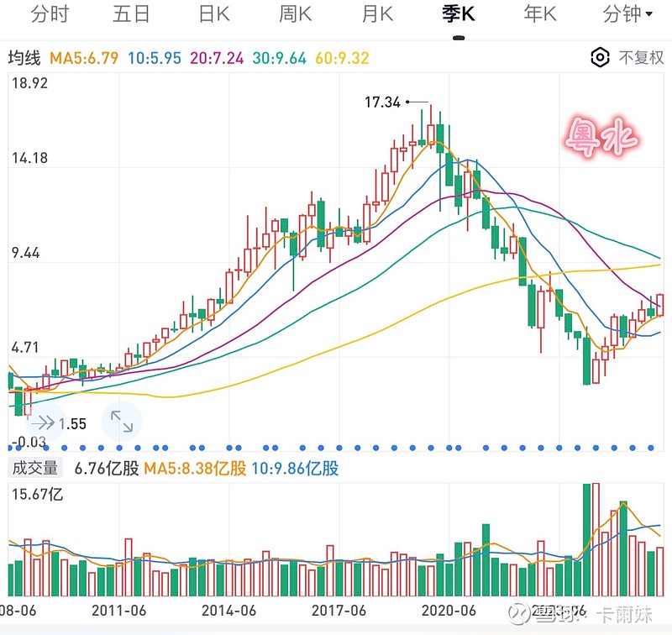Toggle the yellow 60:9.32 average label
The width and height of the screenshot is (672, 635).
[x=342, y=58]
